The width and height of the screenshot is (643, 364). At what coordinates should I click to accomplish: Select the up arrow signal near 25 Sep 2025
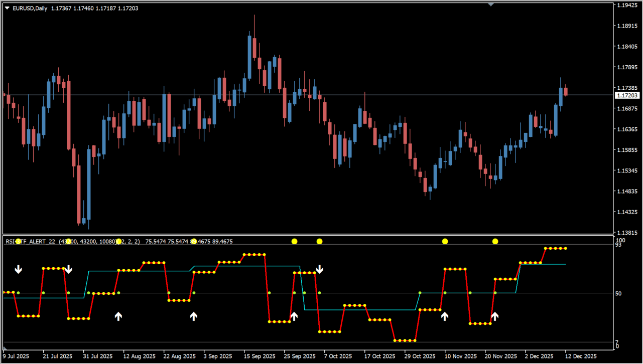[294, 316]
